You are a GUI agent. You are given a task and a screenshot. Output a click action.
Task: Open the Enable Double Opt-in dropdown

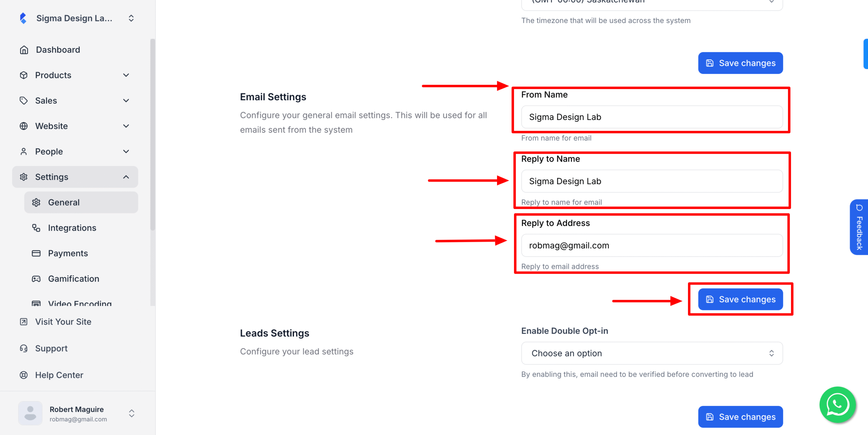coord(652,353)
